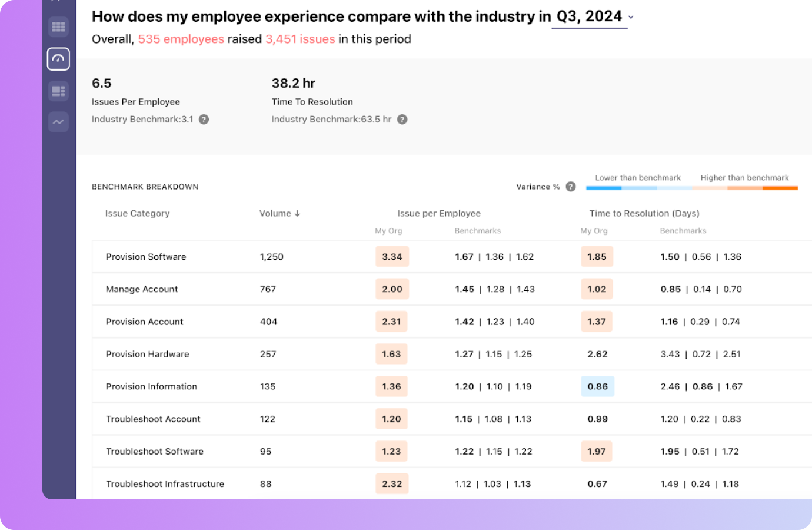This screenshot has width=812, height=530.
Task: Open the grid view sidebar icon
Action: tap(58, 27)
